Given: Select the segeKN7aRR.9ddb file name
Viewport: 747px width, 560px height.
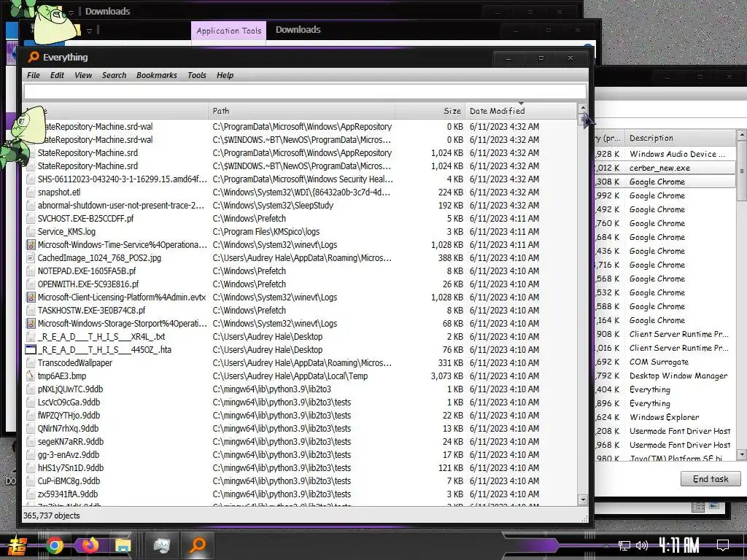Looking at the screenshot, I should coord(71,442).
